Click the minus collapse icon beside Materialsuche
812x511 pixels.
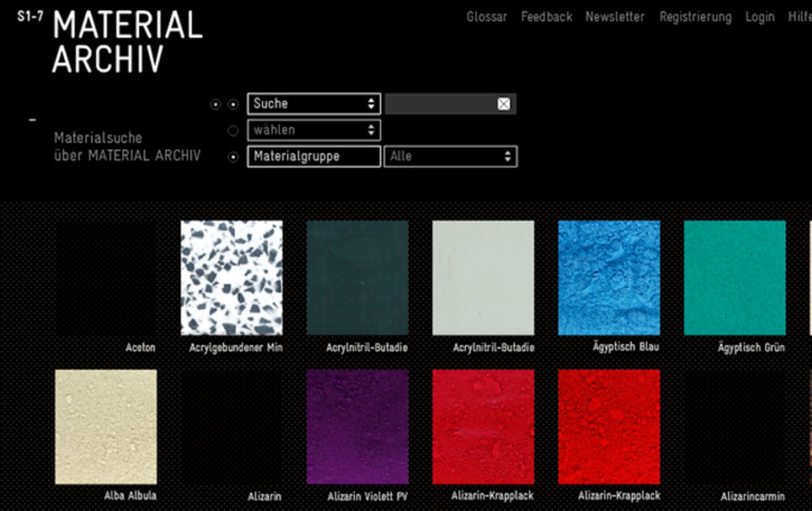click(x=33, y=120)
